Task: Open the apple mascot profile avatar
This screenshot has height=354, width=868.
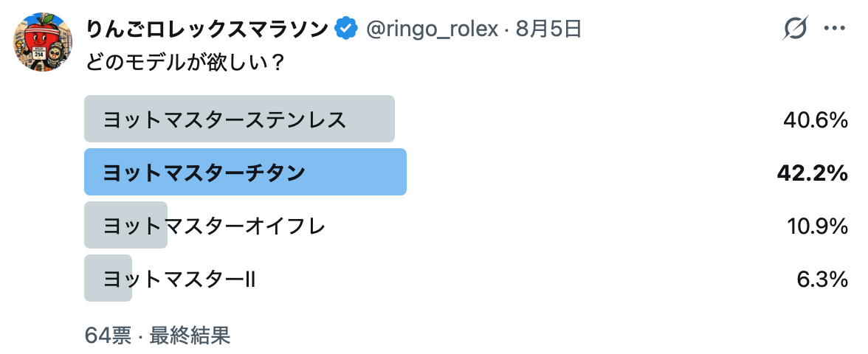Action: coord(43,42)
